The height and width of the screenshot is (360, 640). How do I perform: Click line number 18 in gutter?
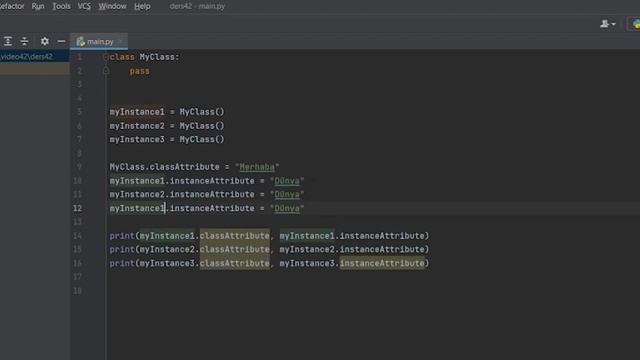[78, 291]
